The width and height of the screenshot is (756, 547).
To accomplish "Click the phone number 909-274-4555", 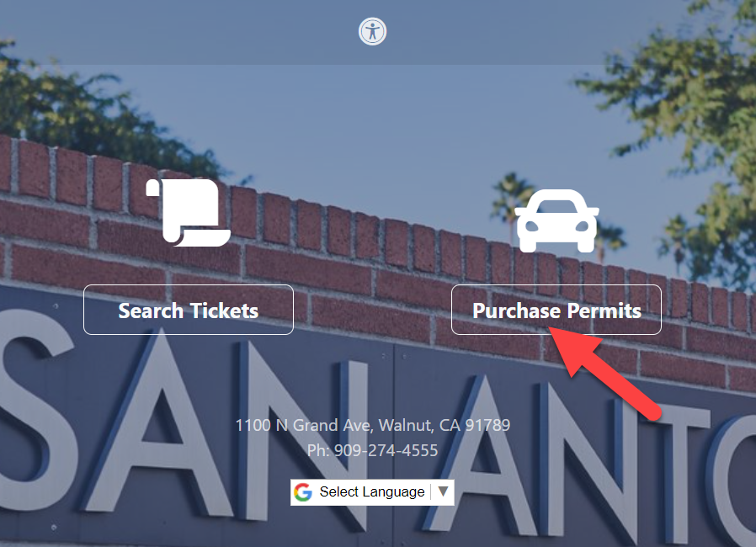I will 386,450.
